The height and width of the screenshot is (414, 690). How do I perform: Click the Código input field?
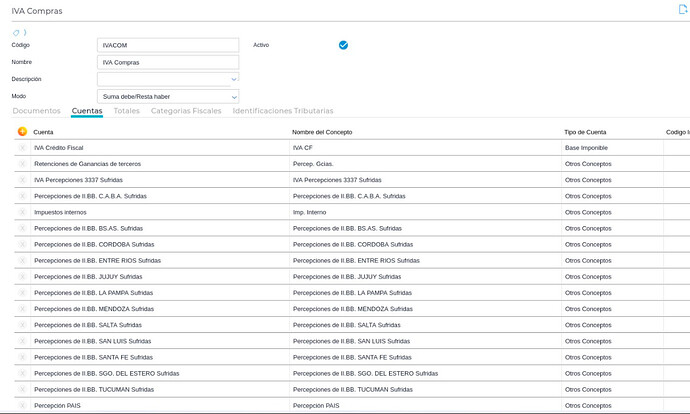tap(167, 45)
